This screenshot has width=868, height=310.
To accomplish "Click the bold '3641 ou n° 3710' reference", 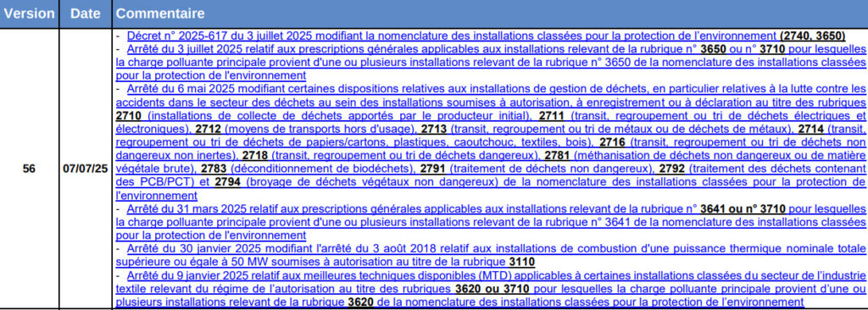I will [743, 209].
